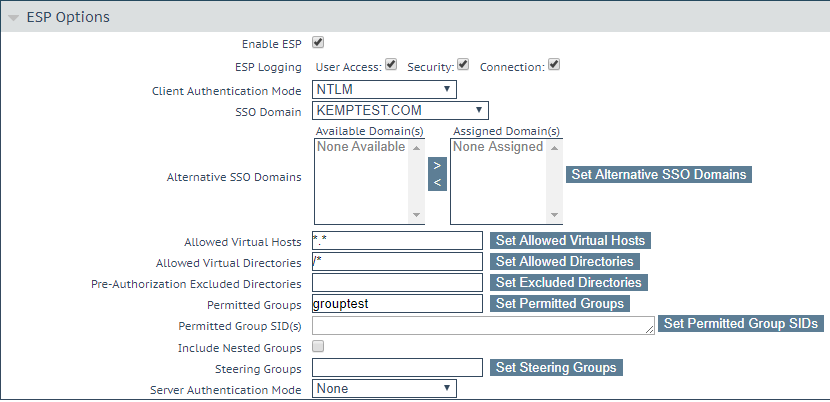This screenshot has width=830, height=402.
Task: Click Assigned Domains scrollbar up arrow
Action: tap(554, 148)
